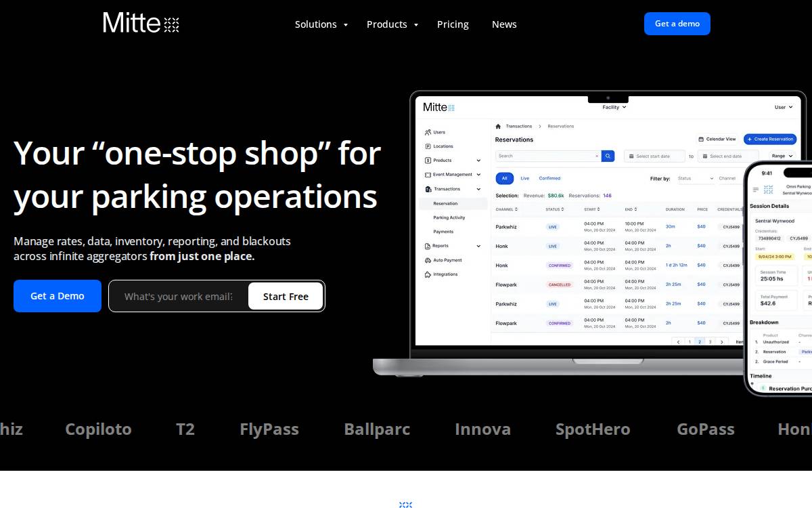
Task: Click the reservations Search field
Action: tap(547, 156)
